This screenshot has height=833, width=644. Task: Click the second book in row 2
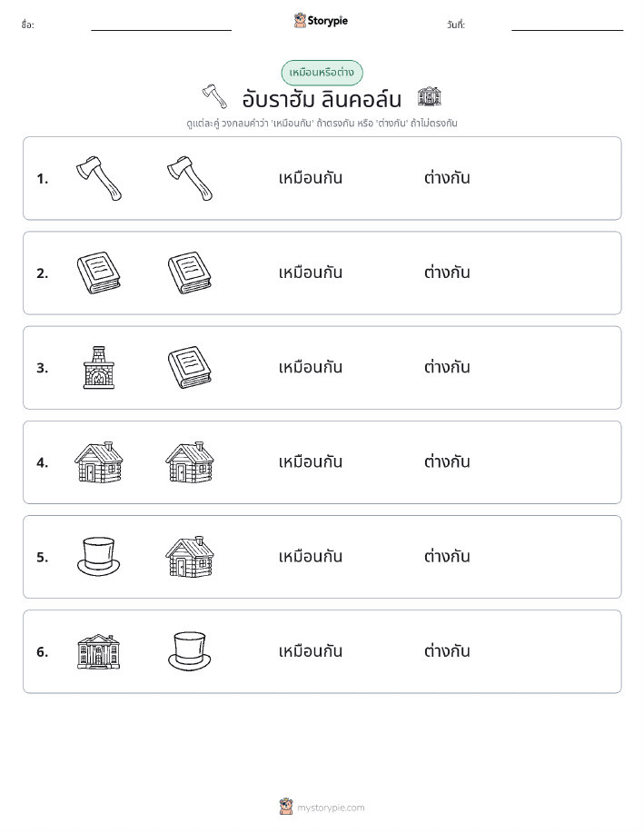(x=190, y=273)
